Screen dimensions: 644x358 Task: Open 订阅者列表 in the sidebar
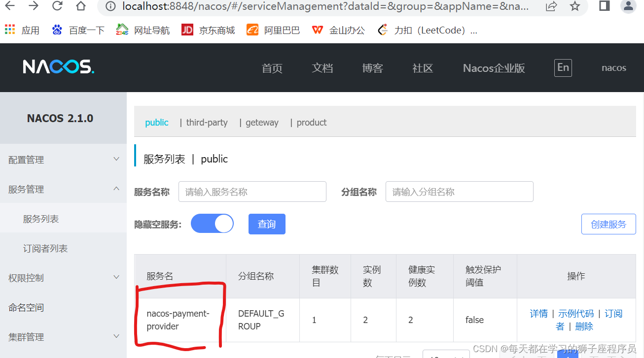(63, 248)
